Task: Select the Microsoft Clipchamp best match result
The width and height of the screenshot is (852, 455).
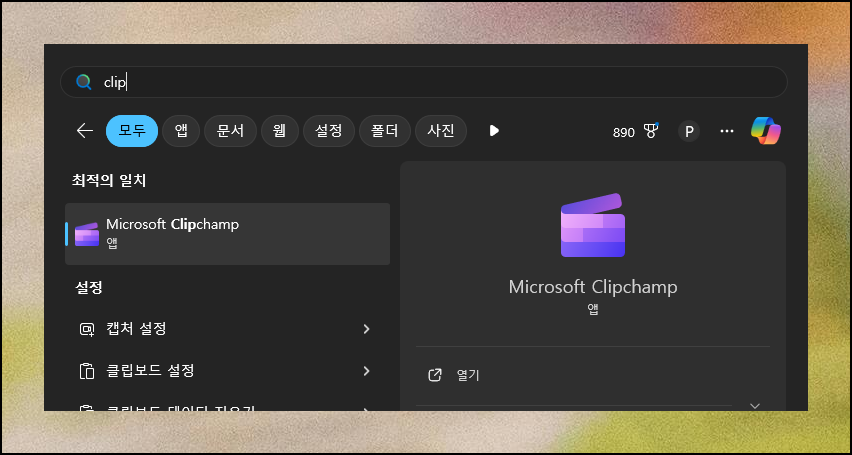Action: tap(227, 234)
